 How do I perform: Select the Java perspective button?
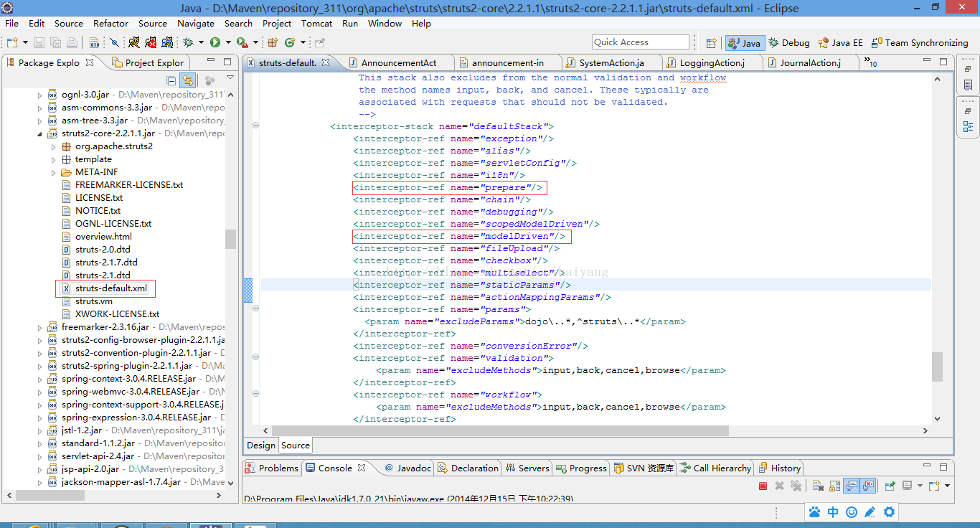click(744, 43)
